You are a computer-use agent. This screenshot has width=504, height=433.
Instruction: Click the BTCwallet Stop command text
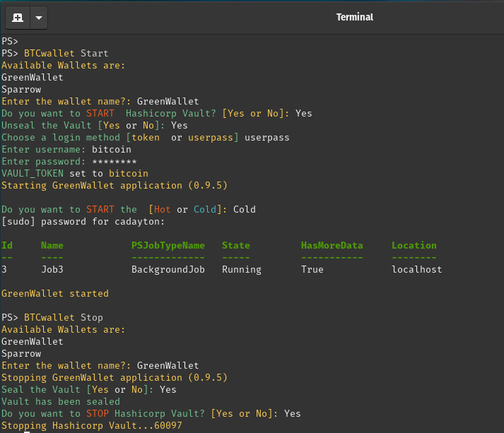tap(63, 317)
